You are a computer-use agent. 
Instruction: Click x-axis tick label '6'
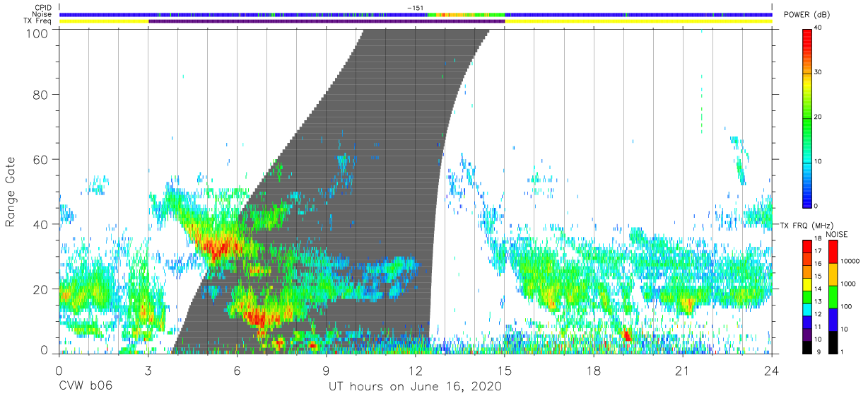tap(237, 370)
